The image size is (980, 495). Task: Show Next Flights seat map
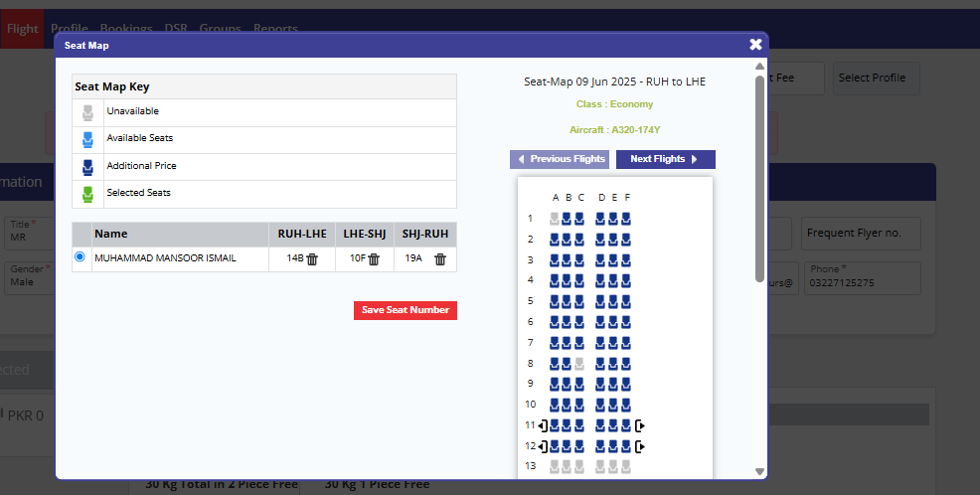click(x=665, y=159)
